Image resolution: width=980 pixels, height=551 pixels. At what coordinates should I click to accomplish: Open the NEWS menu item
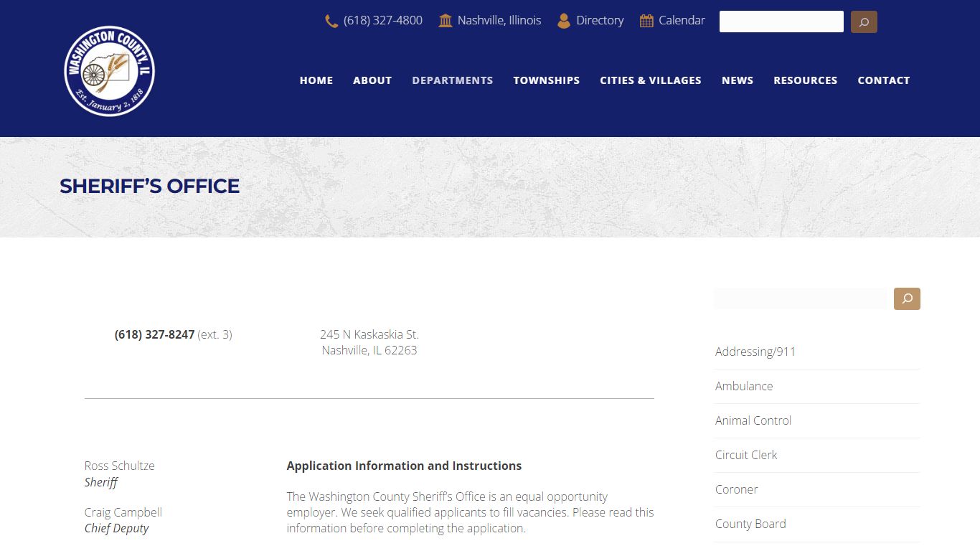[738, 80]
